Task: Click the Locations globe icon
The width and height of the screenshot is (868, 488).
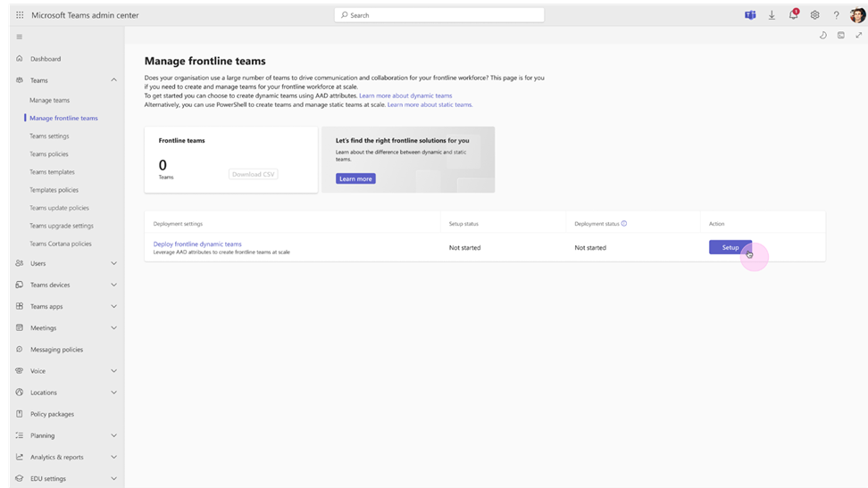Action: [20, 393]
